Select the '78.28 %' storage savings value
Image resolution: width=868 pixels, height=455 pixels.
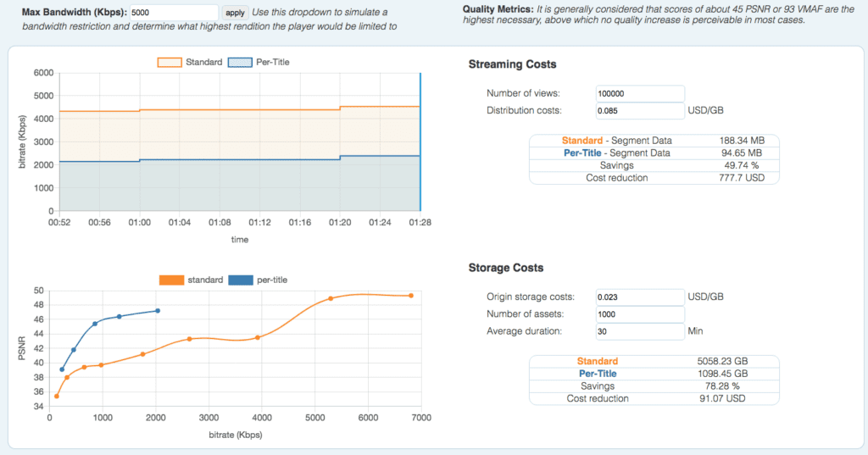722,386
